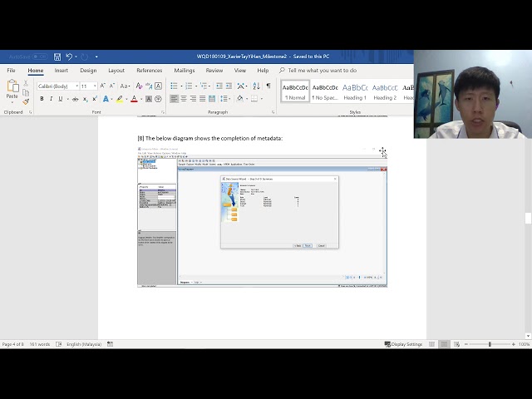Click the Bullets list icon
This screenshot has width=532, height=399.
tap(174, 86)
